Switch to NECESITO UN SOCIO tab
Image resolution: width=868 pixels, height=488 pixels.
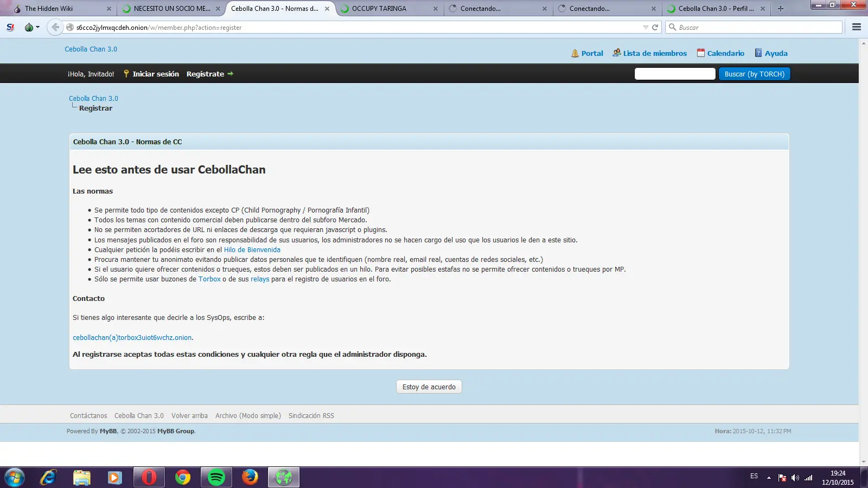click(x=172, y=9)
